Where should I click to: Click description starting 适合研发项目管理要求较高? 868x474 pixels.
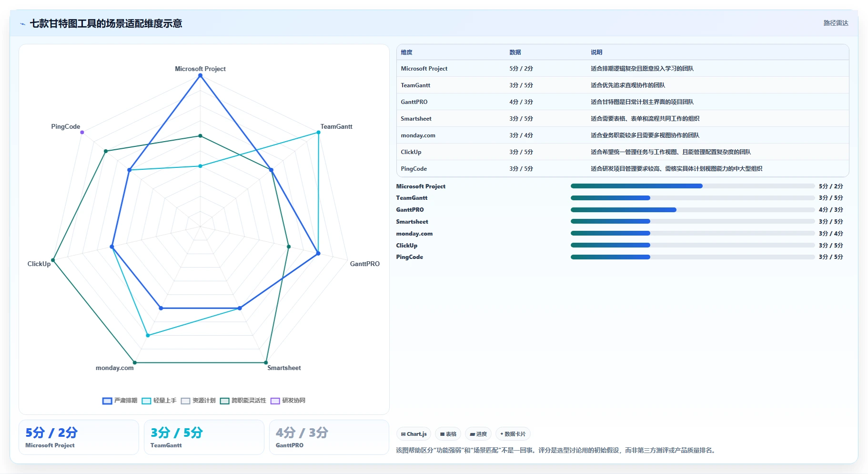(x=676, y=169)
